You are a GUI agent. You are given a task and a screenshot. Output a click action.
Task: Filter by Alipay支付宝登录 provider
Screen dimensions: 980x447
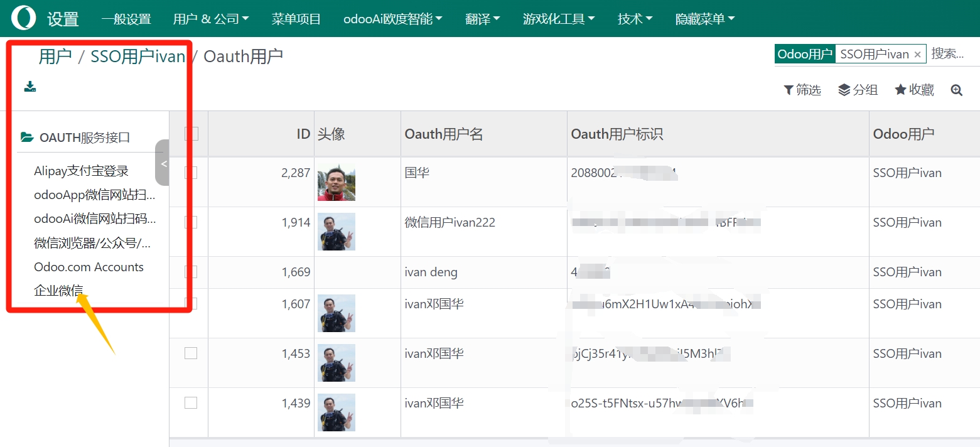81,171
